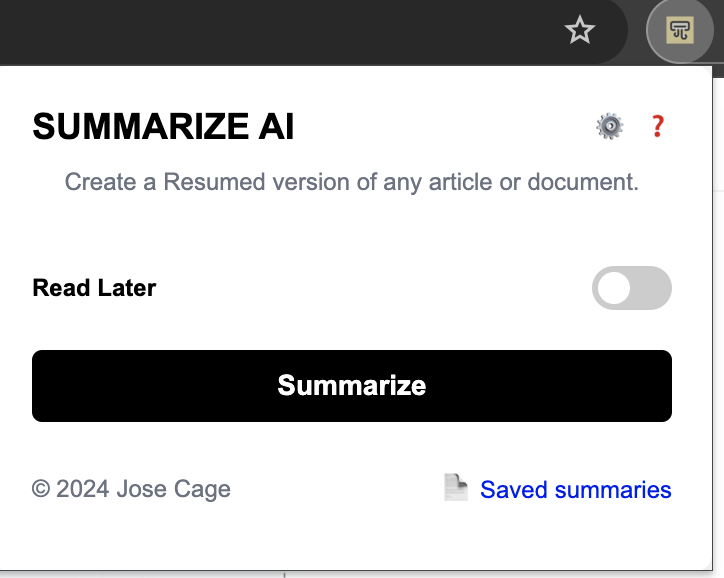Image resolution: width=724 pixels, height=578 pixels.
Task: Click the red question mark help icon
Action: (x=657, y=126)
